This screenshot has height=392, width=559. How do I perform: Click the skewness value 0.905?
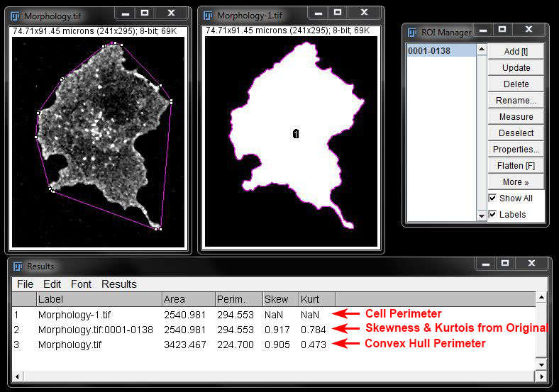pos(277,345)
